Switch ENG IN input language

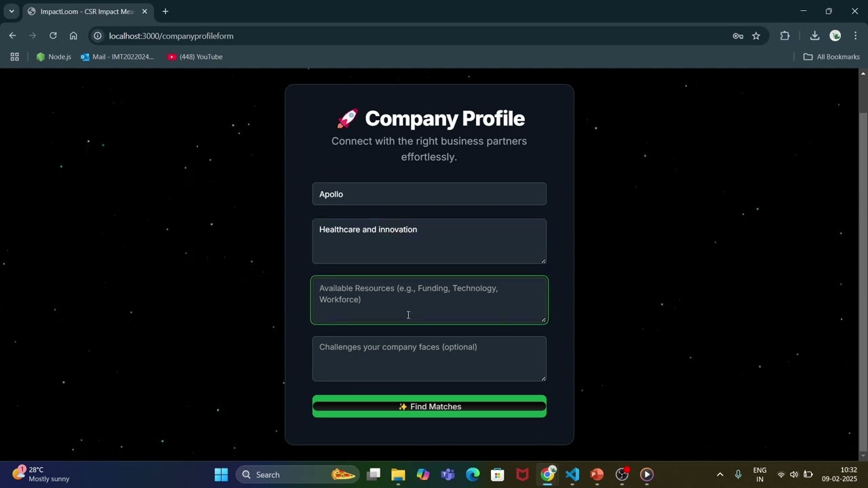[x=759, y=474]
